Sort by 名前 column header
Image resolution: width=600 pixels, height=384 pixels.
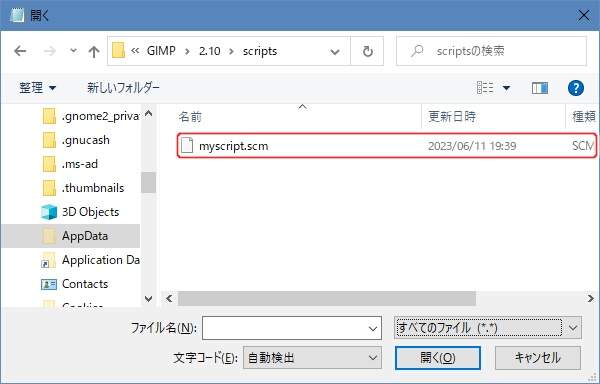pyautogui.click(x=190, y=116)
